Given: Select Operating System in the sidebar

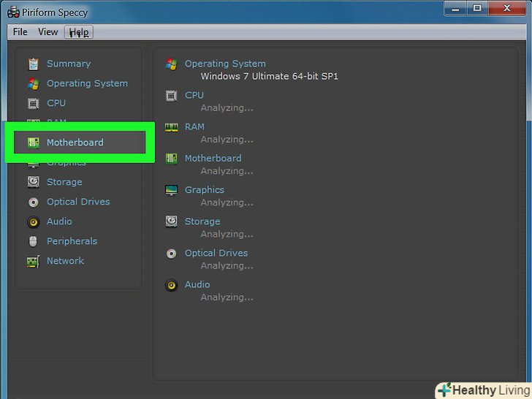Looking at the screenshot, I should pos(88,83).
